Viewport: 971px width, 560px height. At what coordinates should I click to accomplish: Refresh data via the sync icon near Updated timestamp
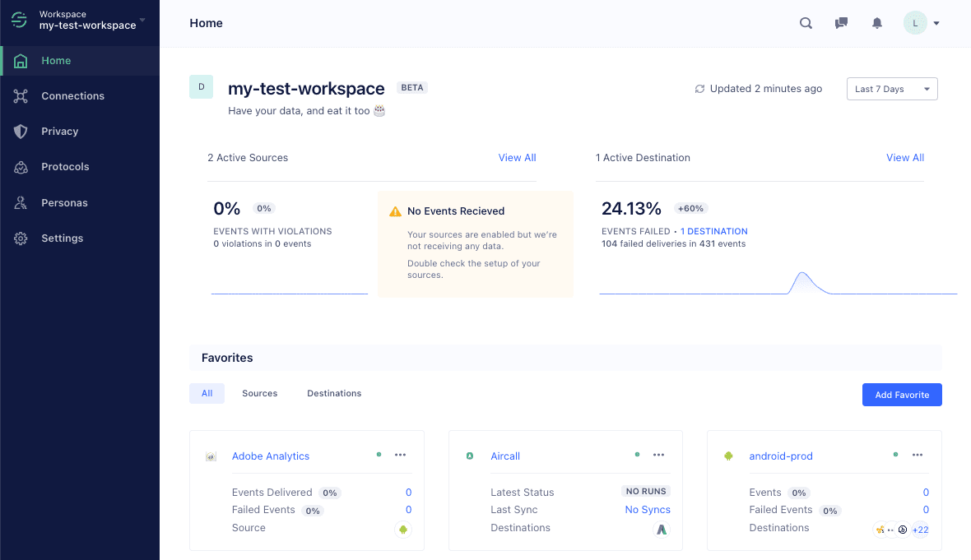click(x=700, y=88)
